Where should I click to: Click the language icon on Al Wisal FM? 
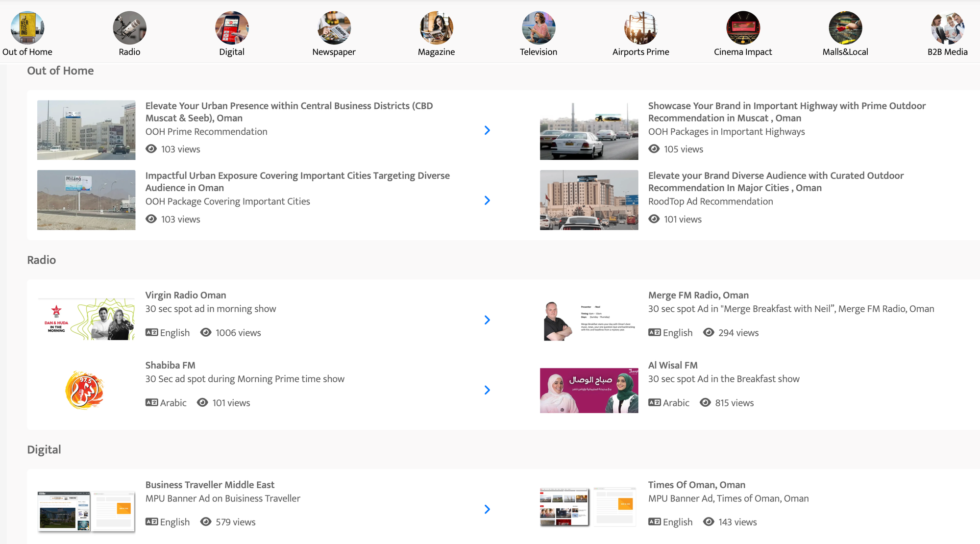pos(654,402)
